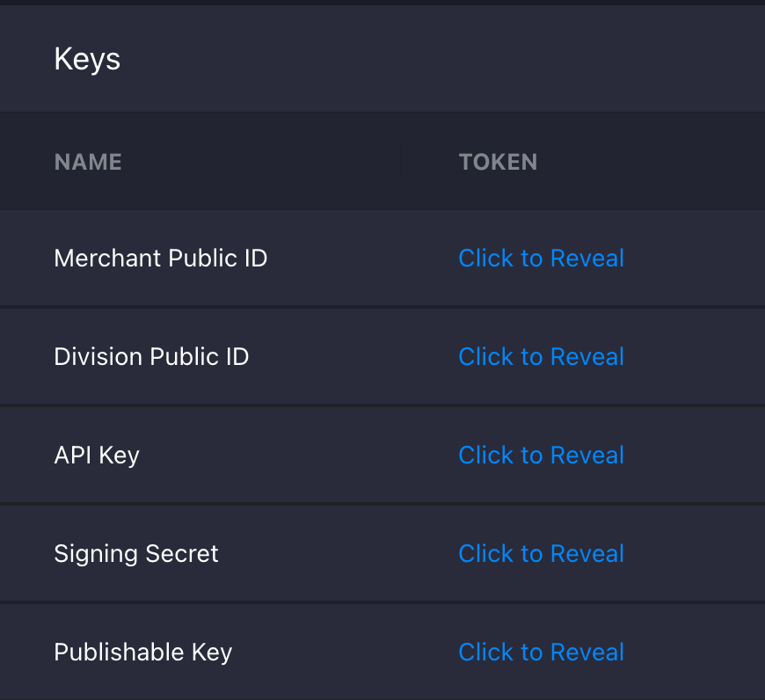
Task: Select the API Key table row
Action: pos(382,455)
